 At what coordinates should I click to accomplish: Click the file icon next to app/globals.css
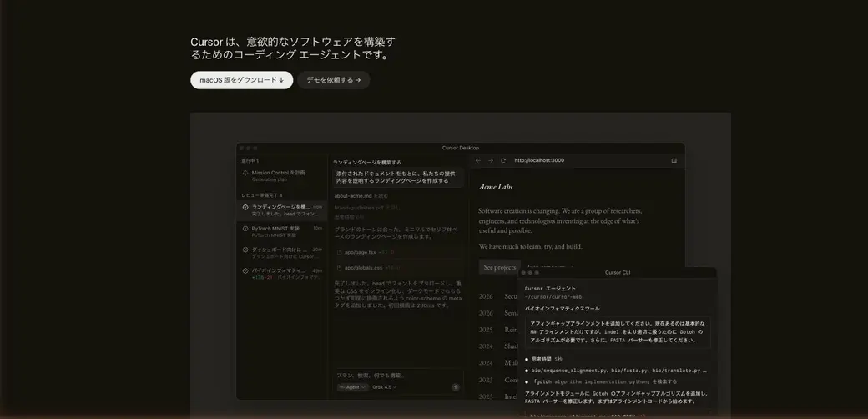[x=339, y=268]
